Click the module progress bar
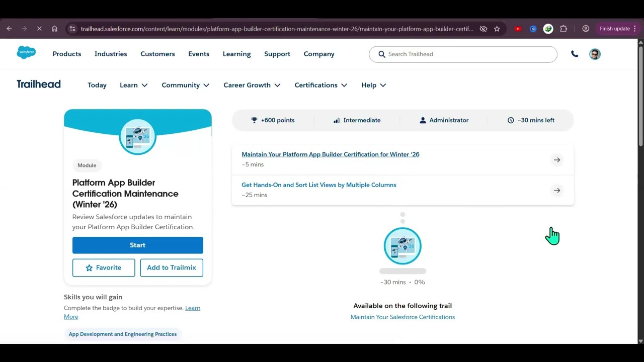 click(403, 271)
